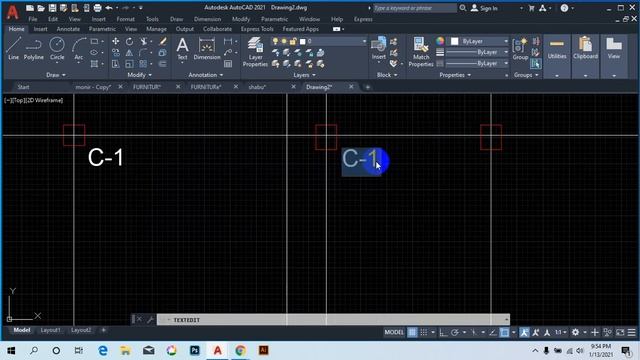
Task: Toggle group selection on/off icon
Action: click(536, 64)
